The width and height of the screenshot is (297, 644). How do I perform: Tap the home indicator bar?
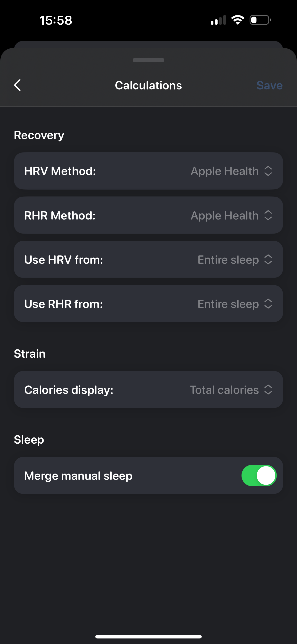tap(148, 637)
